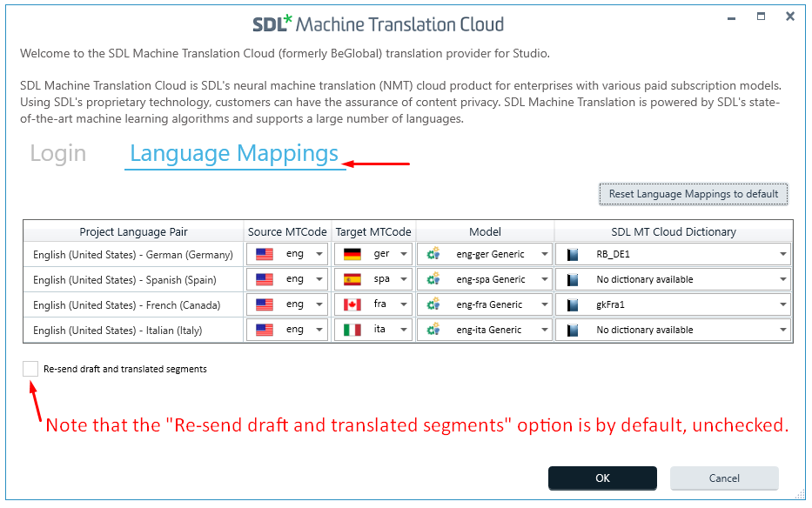Enable Re-send draft and translated segments checkbox
The width and height of the screenshot is (812, 508).
coord(30,369)
